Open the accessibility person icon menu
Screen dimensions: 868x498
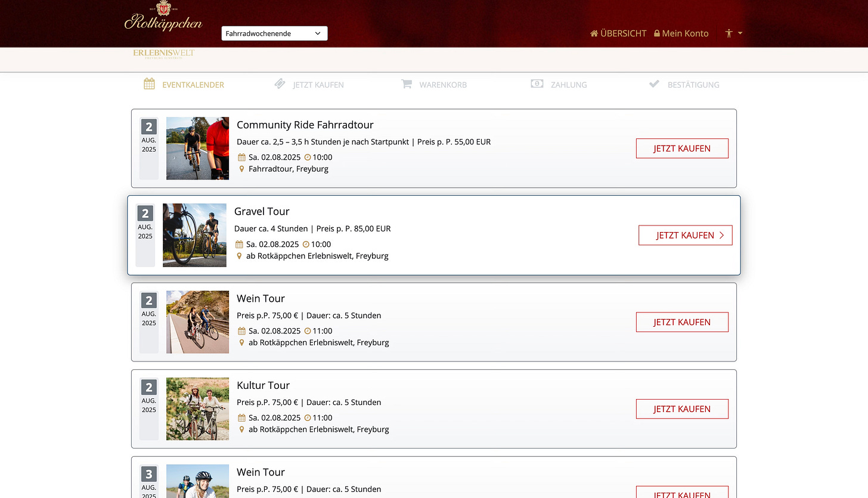(x=728, y=33)
